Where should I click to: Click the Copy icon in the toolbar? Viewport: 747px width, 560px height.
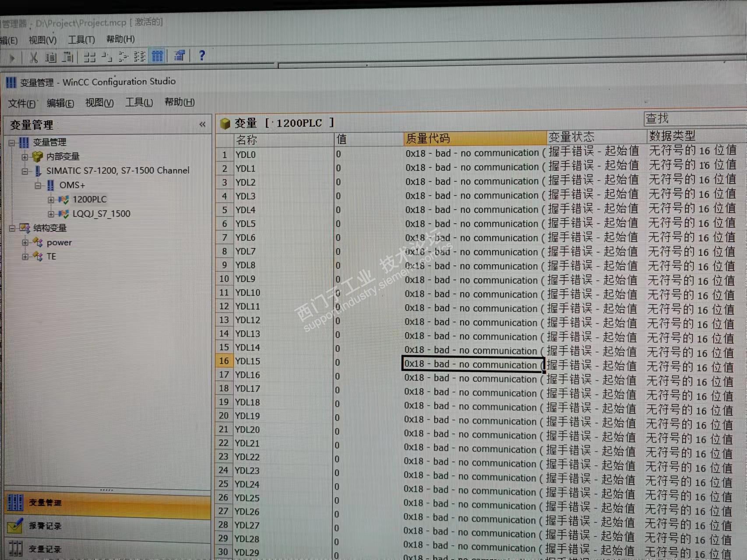click(50, 57)
